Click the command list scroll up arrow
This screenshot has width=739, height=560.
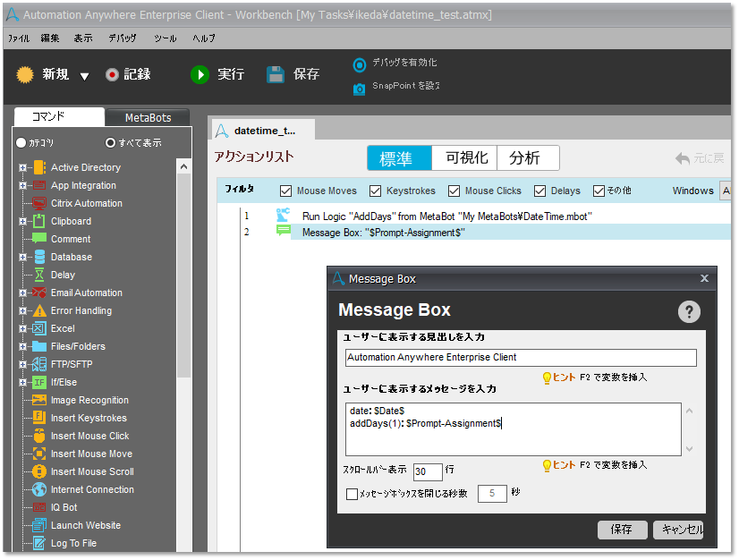183,166
